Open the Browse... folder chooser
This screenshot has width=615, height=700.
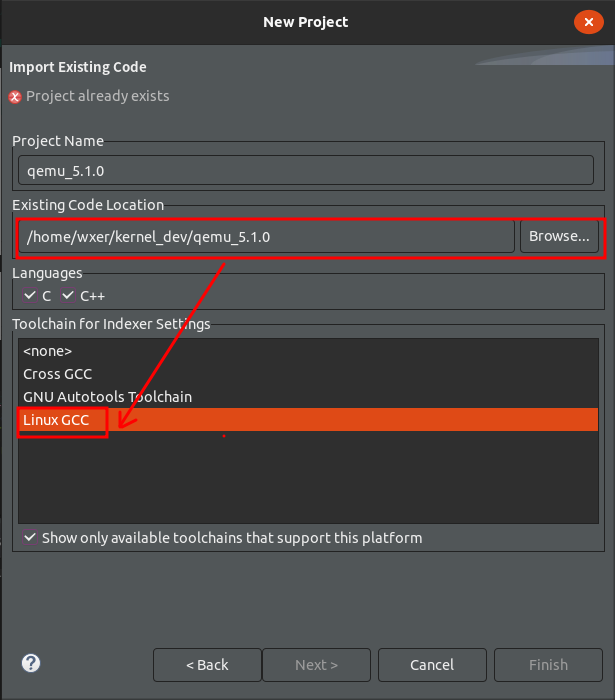[559, 236]
